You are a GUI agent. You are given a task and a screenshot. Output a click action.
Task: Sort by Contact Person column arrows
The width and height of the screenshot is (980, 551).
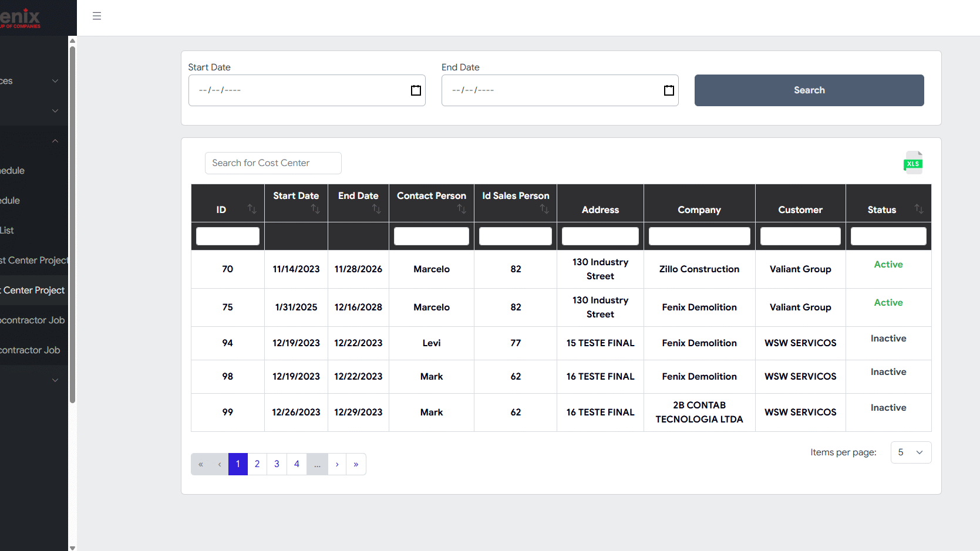[x=462, y=209]
